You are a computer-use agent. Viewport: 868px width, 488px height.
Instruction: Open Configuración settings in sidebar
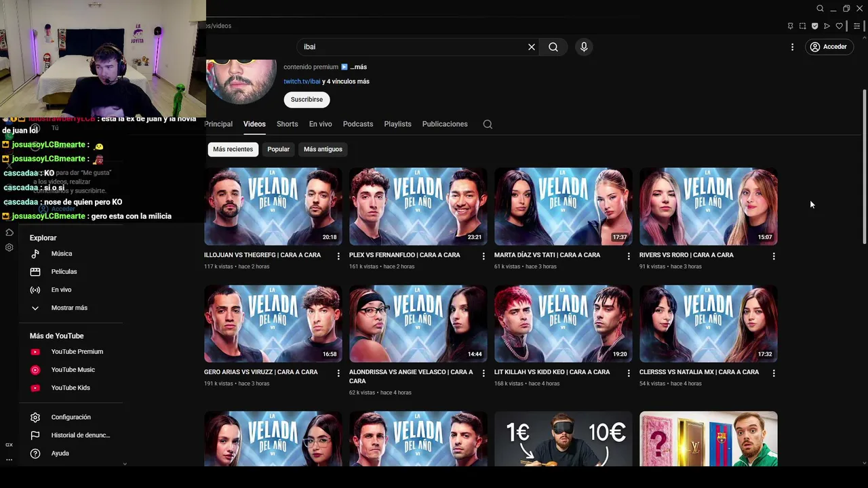point(71,418)
